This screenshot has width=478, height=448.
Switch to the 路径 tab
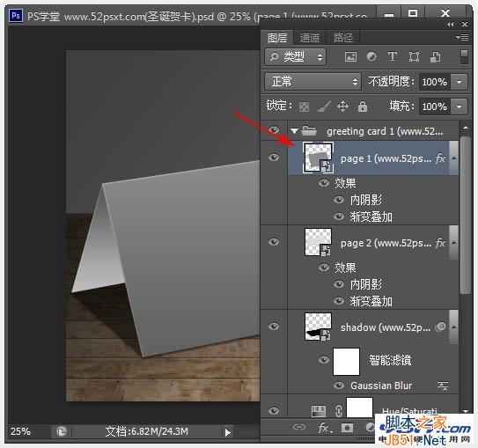tap(343, 38)
